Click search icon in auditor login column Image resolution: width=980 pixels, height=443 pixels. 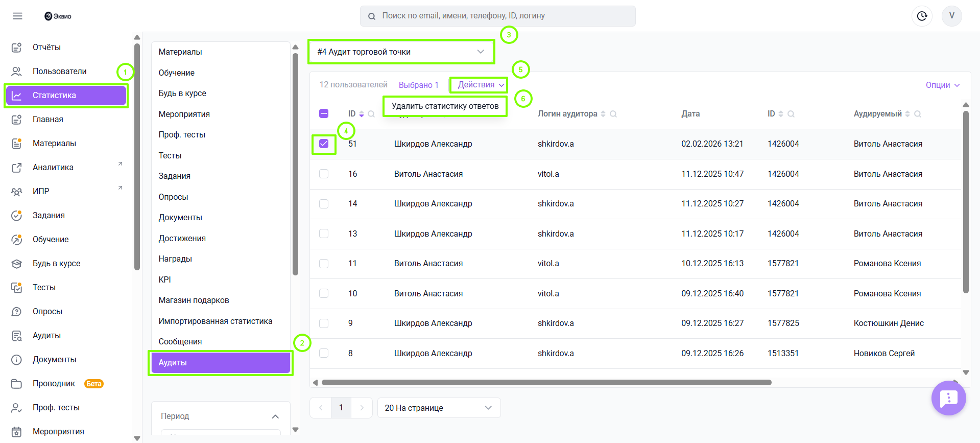[613, 114]
